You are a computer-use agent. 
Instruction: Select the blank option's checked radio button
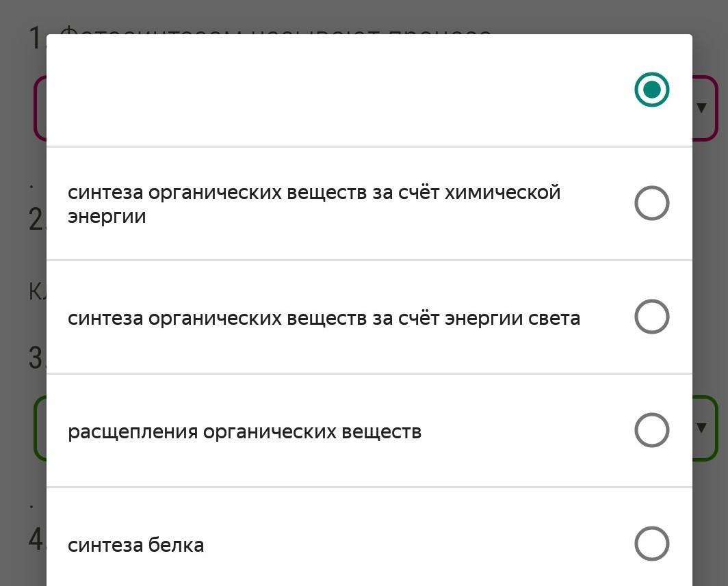(x=651, y=90)
